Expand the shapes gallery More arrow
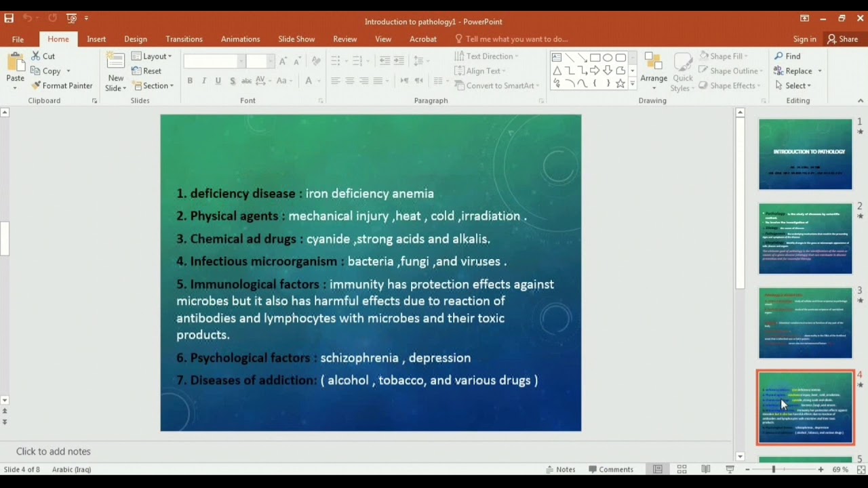Screen dimensions: 868x488 click(633, 83)
